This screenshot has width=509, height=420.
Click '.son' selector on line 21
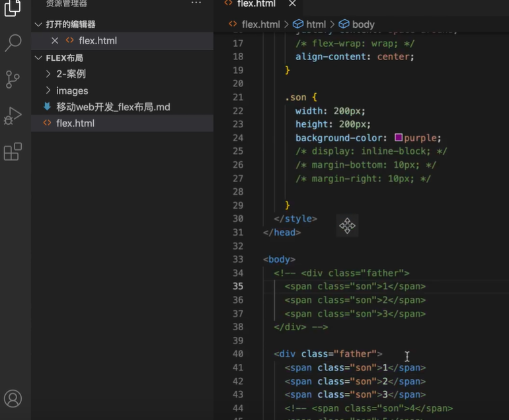pyautogui.click(x=295, y=97)
